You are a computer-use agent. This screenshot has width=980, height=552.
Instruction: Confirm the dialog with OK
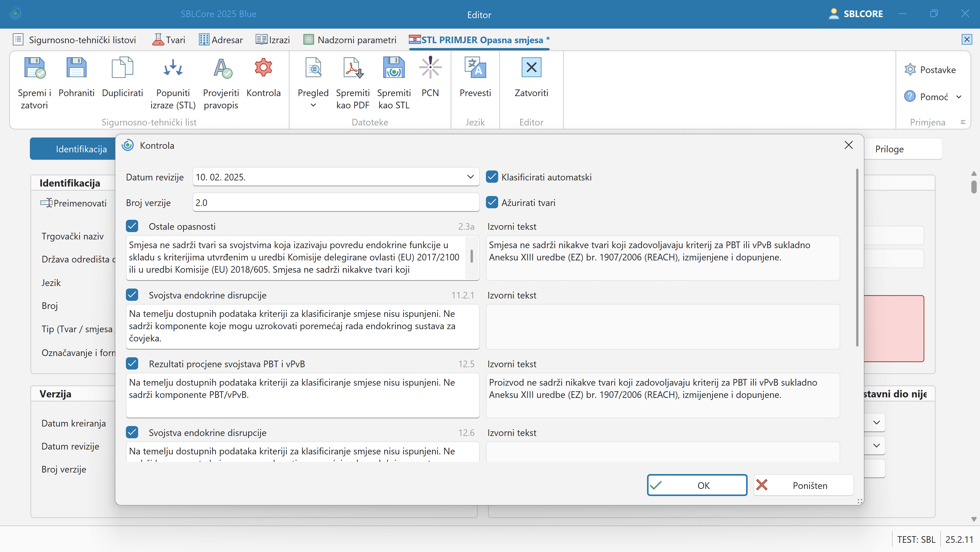697,485
